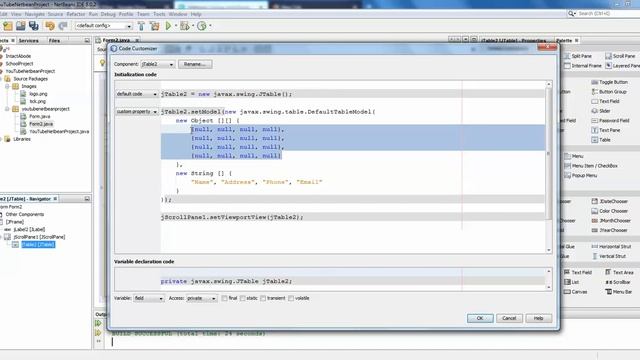Check the static checkbox
Viewport: 640px width, 360px height.
tap(243, 298)
